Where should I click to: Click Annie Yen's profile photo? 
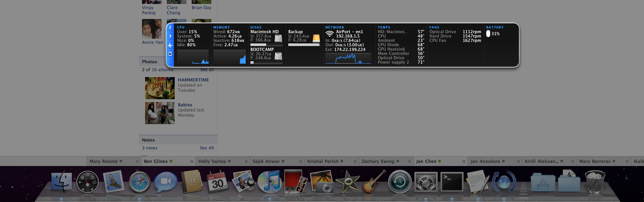152,29
